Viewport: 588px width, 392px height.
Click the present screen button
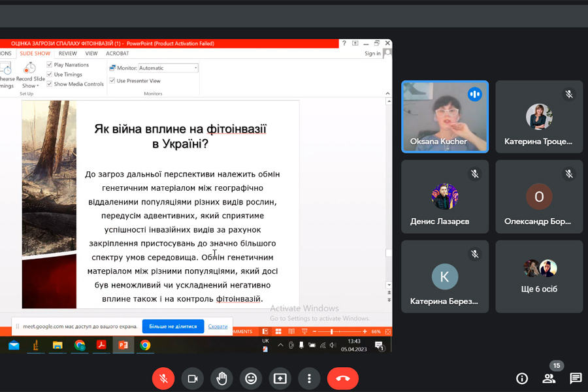(x=280, y=378)
